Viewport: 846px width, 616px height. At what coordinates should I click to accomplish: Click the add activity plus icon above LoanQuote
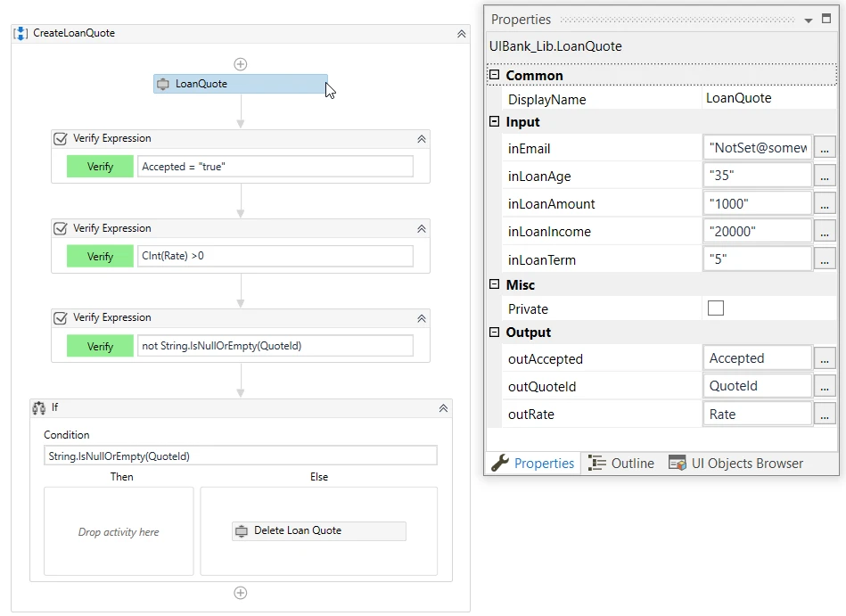[241, 64]
